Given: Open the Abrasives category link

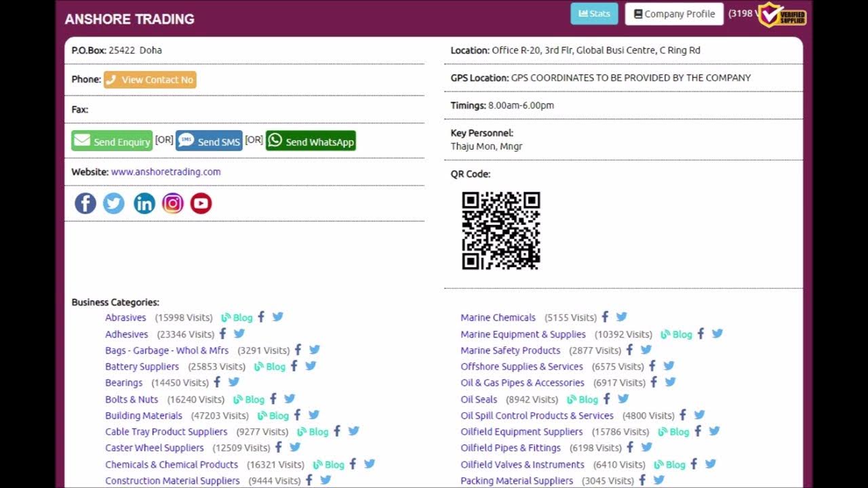Looking at the screenshot, I should pos(125,318).
